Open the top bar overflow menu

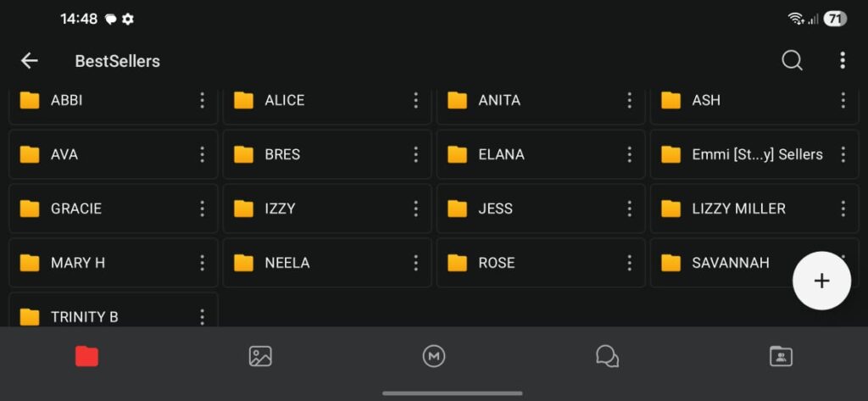tap(842, 60)
